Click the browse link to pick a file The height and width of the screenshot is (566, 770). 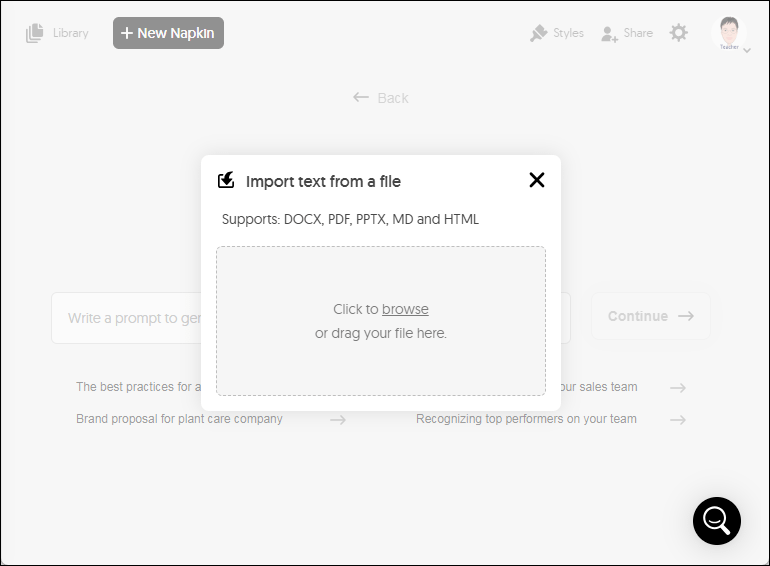[405, 309]
